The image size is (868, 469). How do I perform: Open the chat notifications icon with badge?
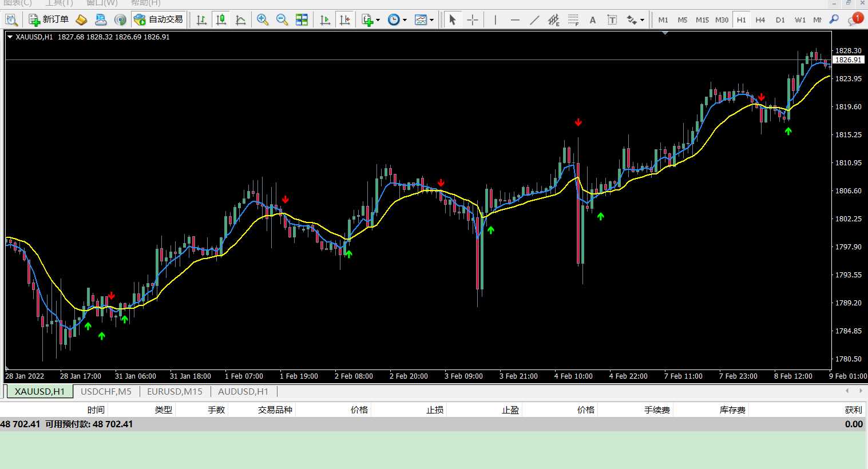pyautogui.click(x=855, y=19)
